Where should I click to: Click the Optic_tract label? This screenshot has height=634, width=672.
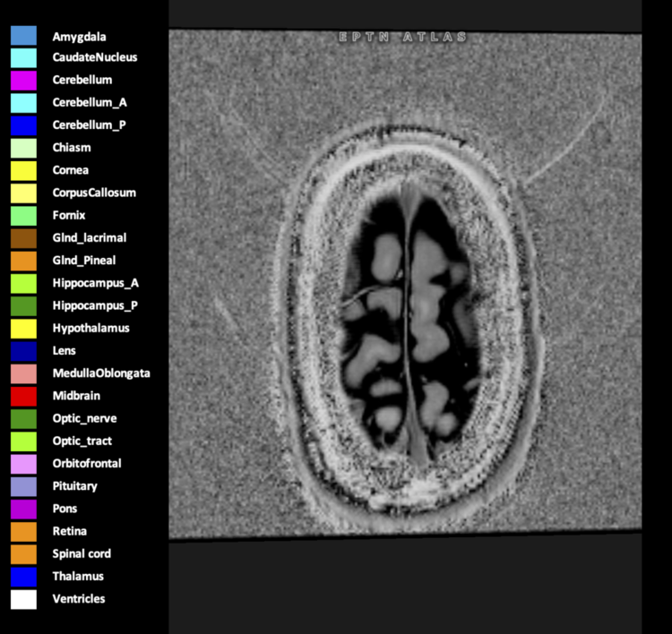(82, 441)
